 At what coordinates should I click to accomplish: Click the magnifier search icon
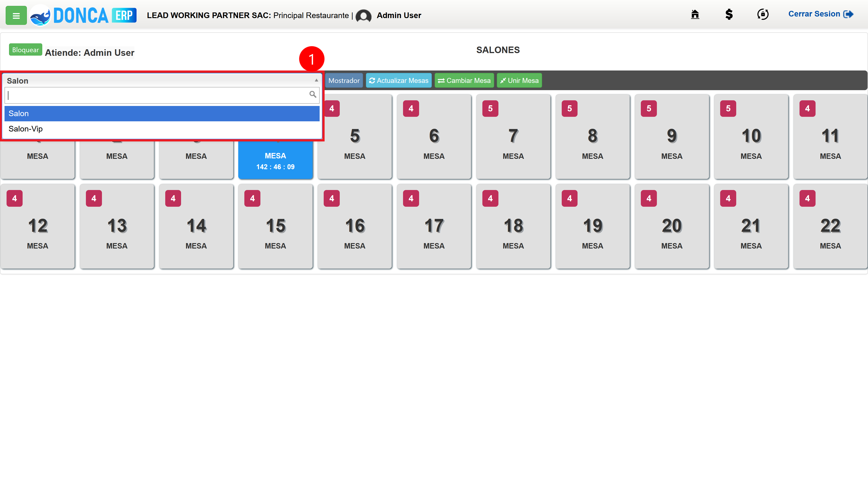pos(312,94)
